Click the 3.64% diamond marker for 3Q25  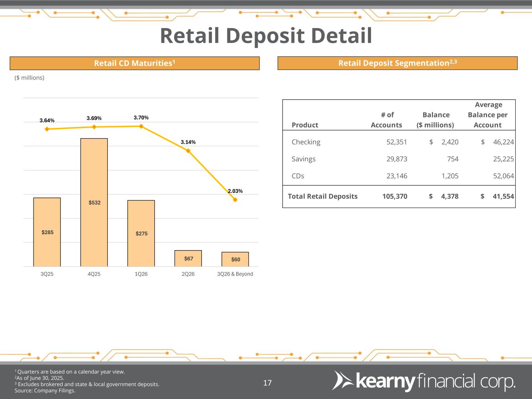[47, 129]
